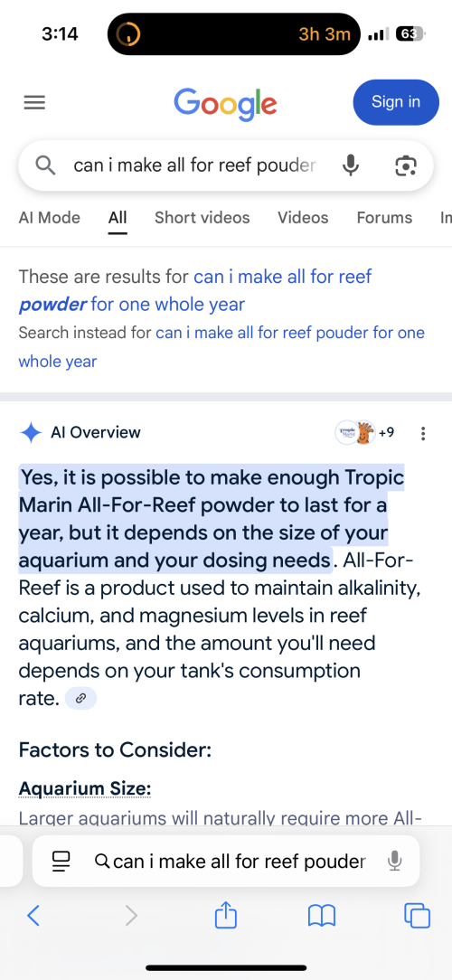The width and height of the screenshot is (452, 980).
Task: Tap the microphone voice search icon
Action: coord(351,165)
